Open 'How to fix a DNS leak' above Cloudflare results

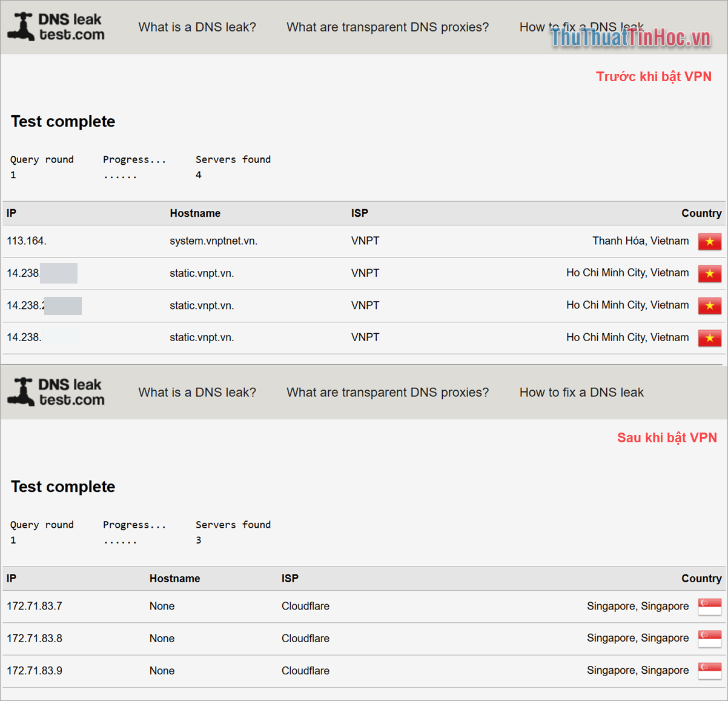pyautogui.click(x=581, y=393)
